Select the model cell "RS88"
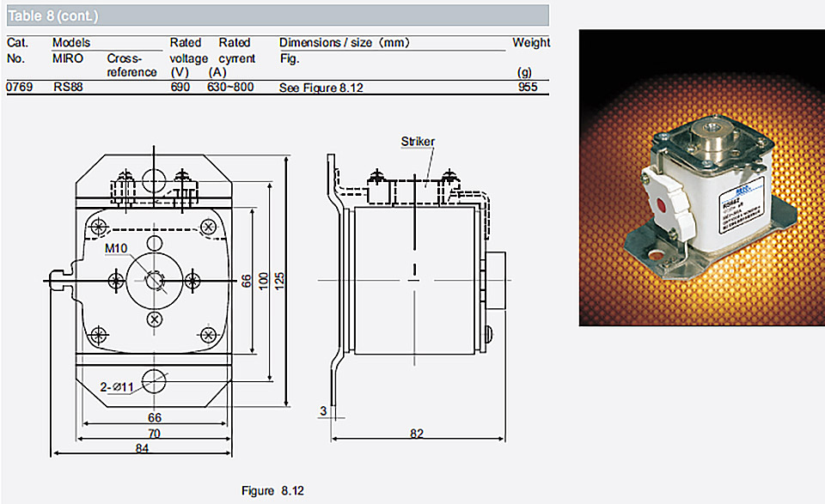The image size is (825, 504). [68, 87]
